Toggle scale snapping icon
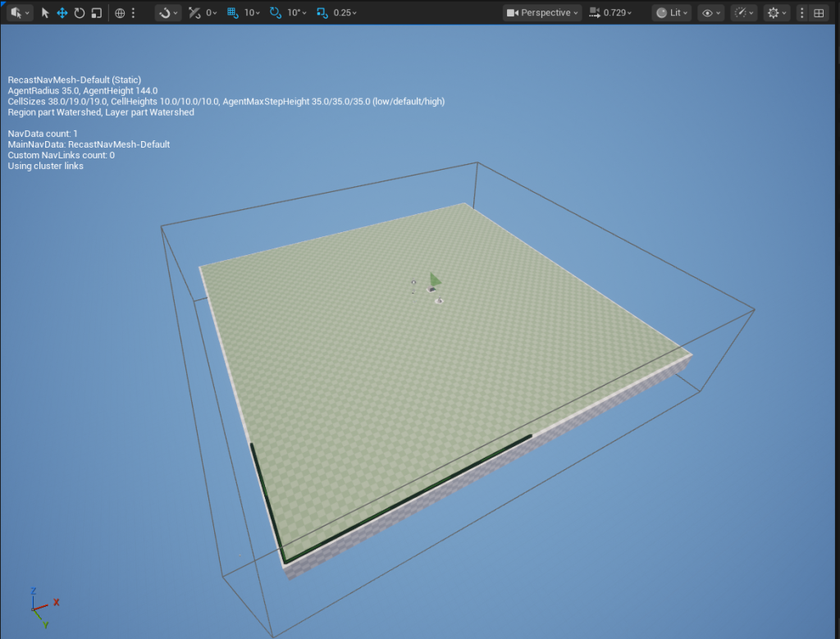 point(321,13)
